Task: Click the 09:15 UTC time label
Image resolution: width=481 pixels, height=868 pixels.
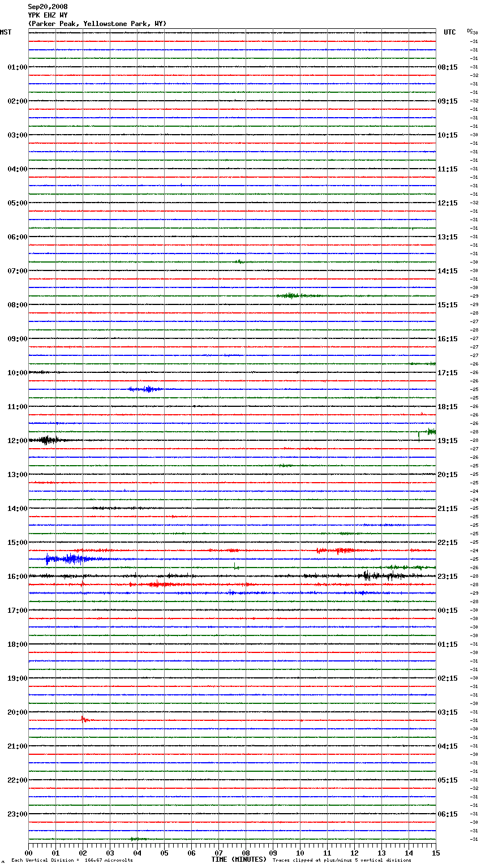Action: [448, 101]
